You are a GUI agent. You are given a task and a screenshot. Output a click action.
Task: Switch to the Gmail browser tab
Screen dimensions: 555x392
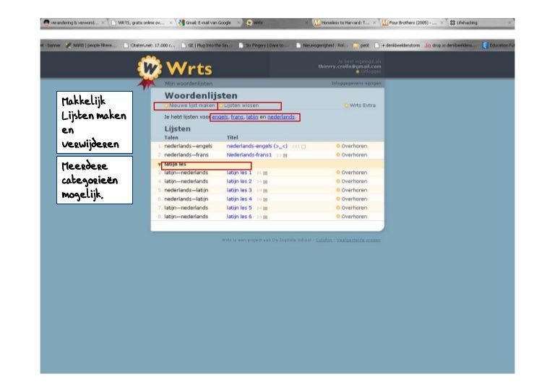click(205, 22)
